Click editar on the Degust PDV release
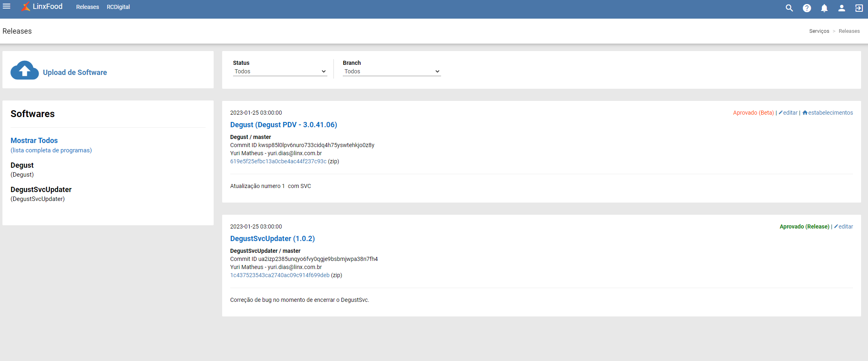The width and height of the screenshot is (868, 361). tap(790, 113)
